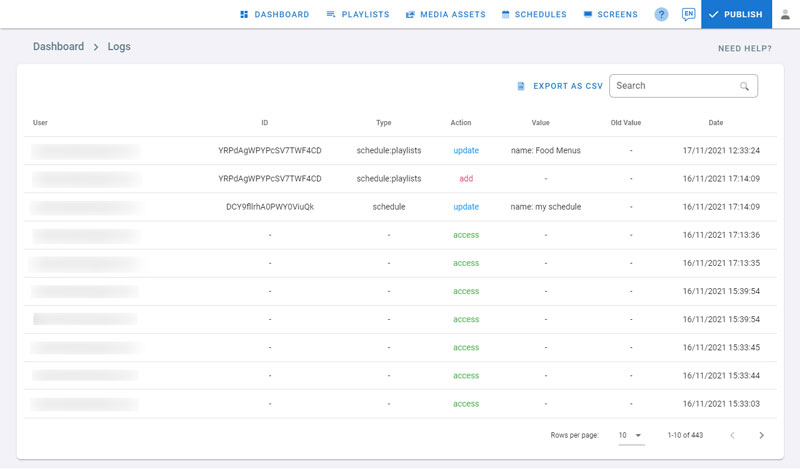
Task: Go to previous page of logs
Action: pos(732,435)
